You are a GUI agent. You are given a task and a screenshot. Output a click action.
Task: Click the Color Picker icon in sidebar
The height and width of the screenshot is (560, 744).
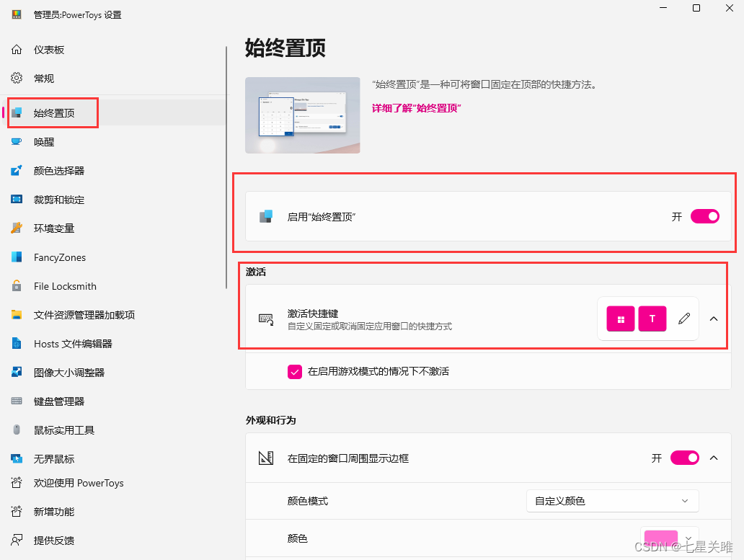[x=17, y=171]
